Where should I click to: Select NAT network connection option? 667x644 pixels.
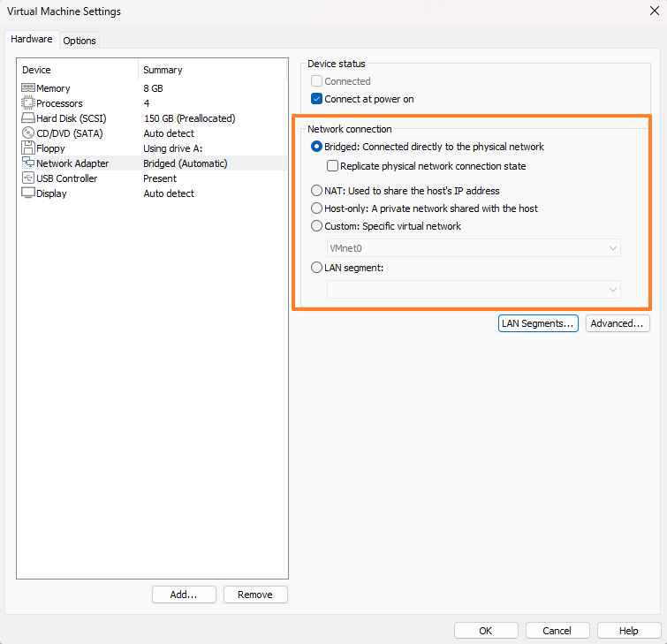tap(316, 191)
